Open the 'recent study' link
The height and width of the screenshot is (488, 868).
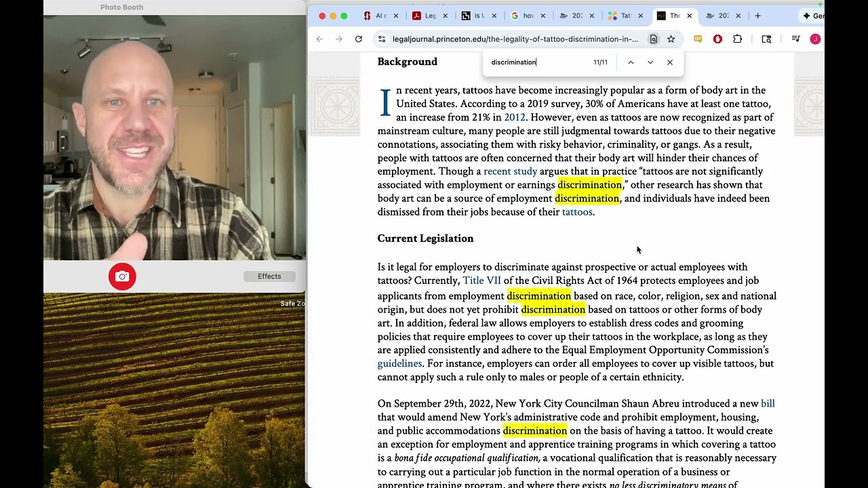[510, 171]
